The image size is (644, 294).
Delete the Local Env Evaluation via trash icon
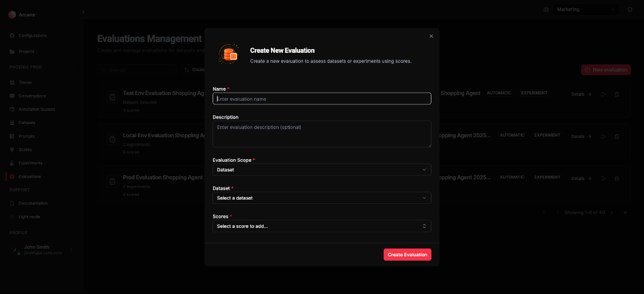(616, 137)
